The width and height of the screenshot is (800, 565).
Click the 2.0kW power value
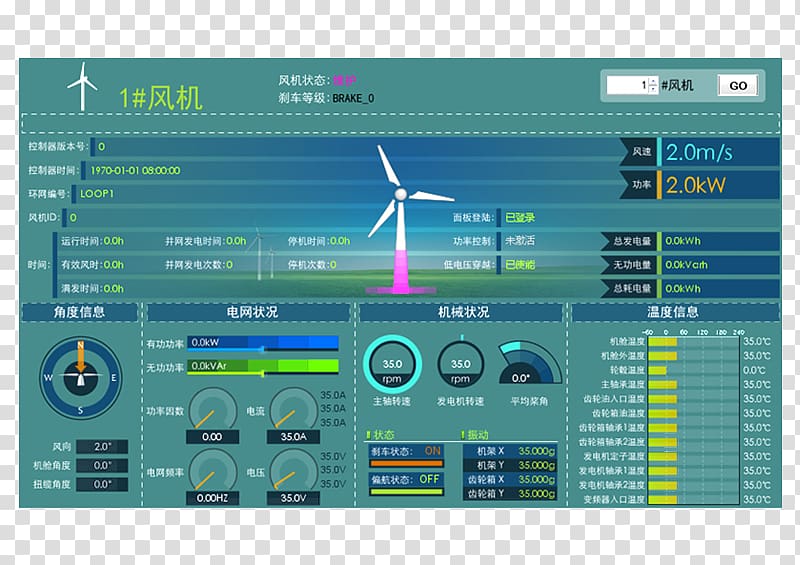695,185
